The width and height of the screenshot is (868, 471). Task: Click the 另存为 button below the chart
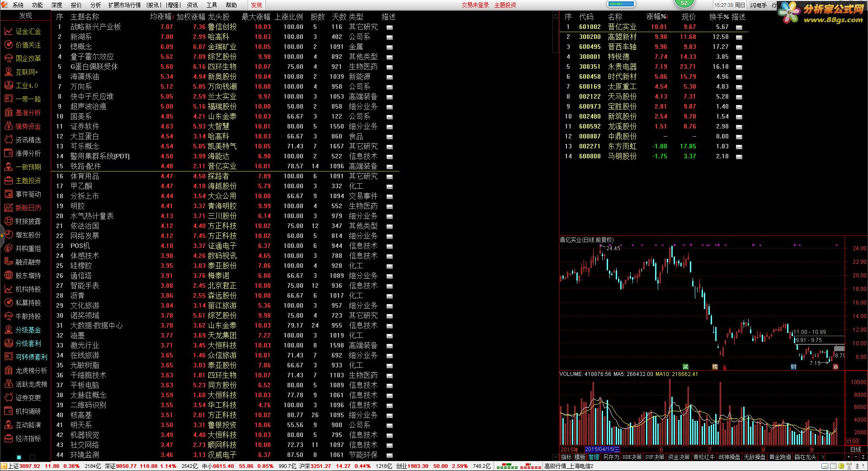pyautogui.click(x=611, y=457)
